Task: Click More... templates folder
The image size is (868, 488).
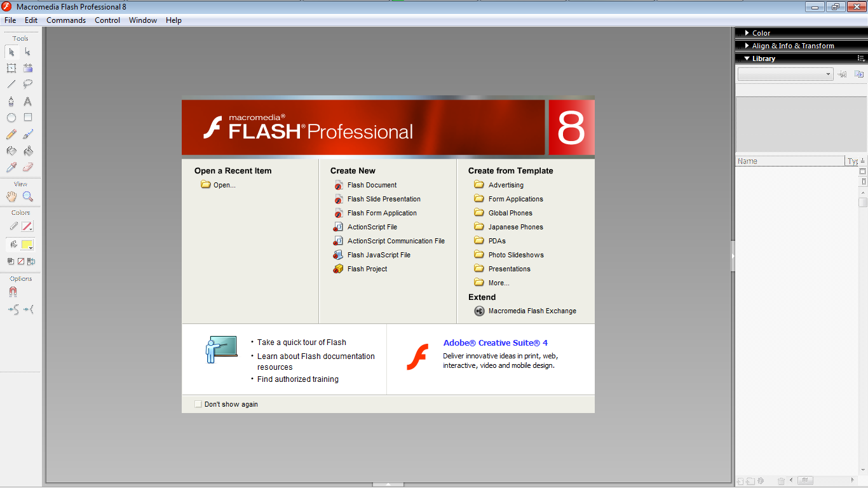Action: pos(492,283)
